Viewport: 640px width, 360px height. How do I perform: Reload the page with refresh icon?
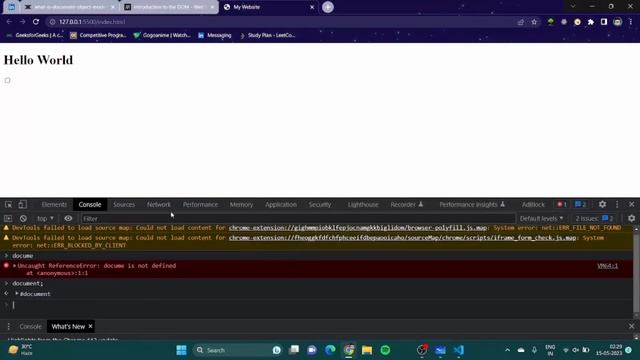tap(36, 22)
